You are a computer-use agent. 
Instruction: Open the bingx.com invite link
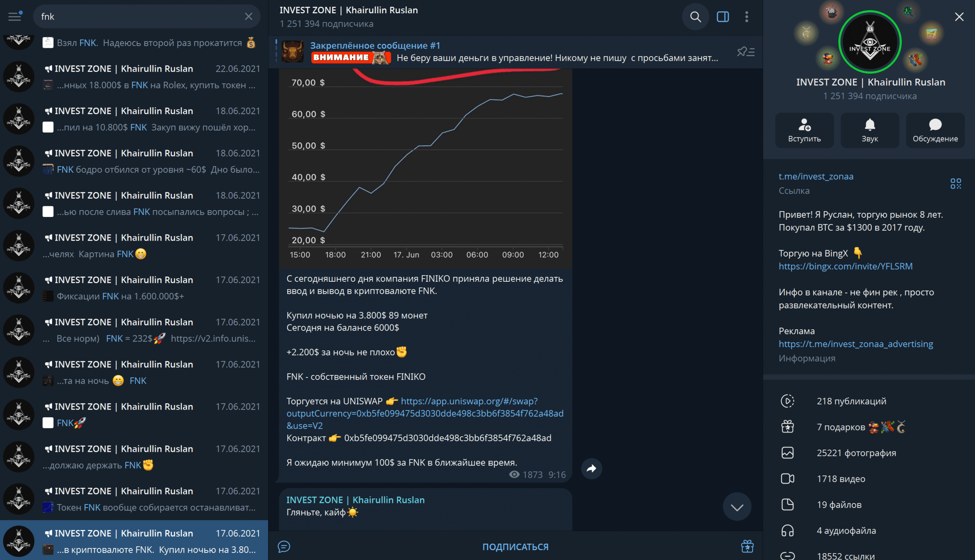tap(846, 266)
